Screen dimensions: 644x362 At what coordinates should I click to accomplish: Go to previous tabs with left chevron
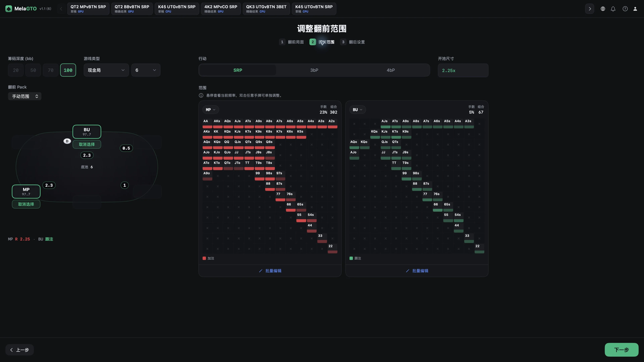click(61, 9)
